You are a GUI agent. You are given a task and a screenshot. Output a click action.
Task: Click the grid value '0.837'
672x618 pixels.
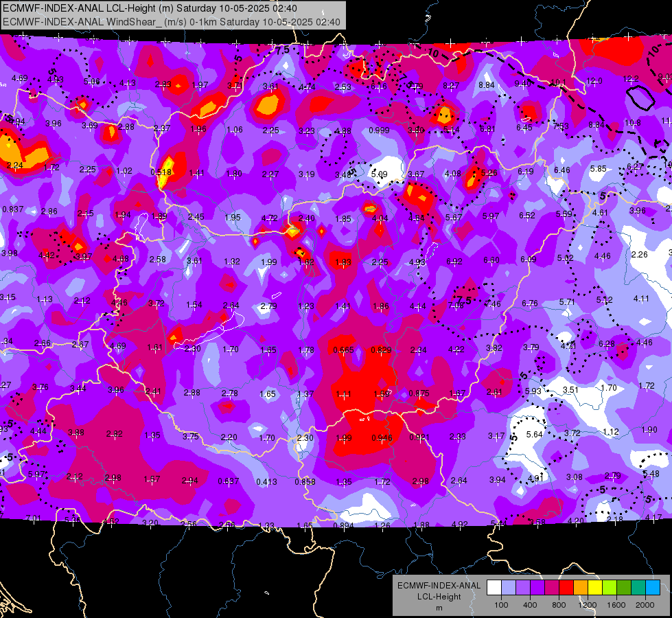pos(13,209)
